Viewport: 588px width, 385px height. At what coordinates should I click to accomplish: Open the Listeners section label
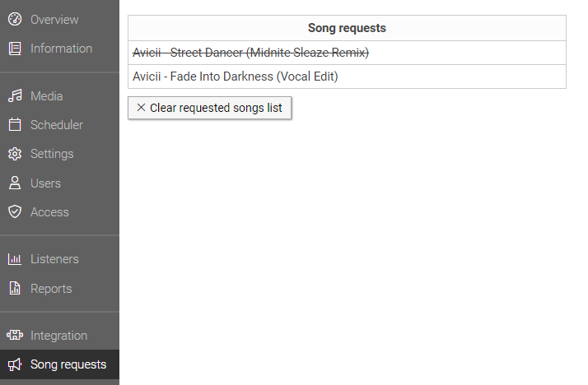54,259
